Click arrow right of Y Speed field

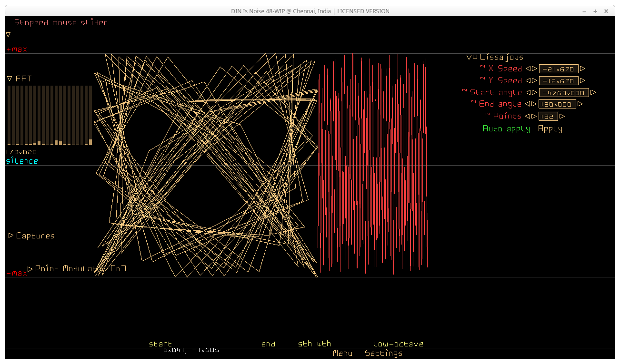point(582,80)
